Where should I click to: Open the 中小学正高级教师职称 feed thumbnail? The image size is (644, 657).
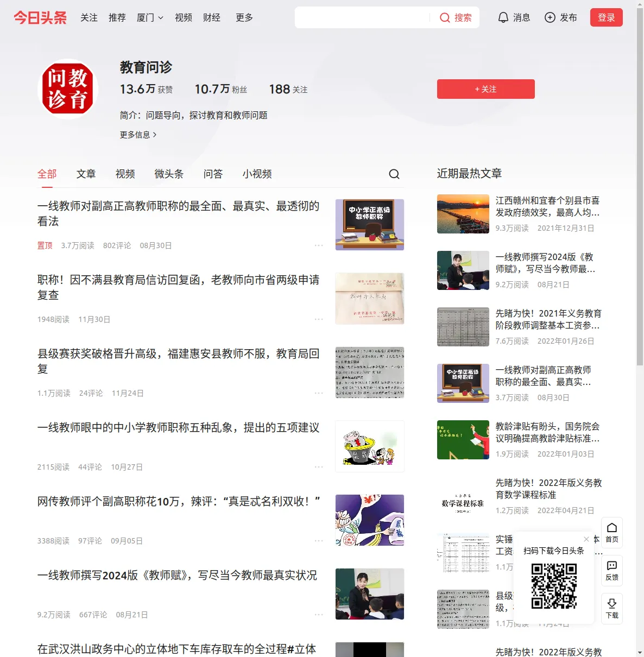(370, 225)
